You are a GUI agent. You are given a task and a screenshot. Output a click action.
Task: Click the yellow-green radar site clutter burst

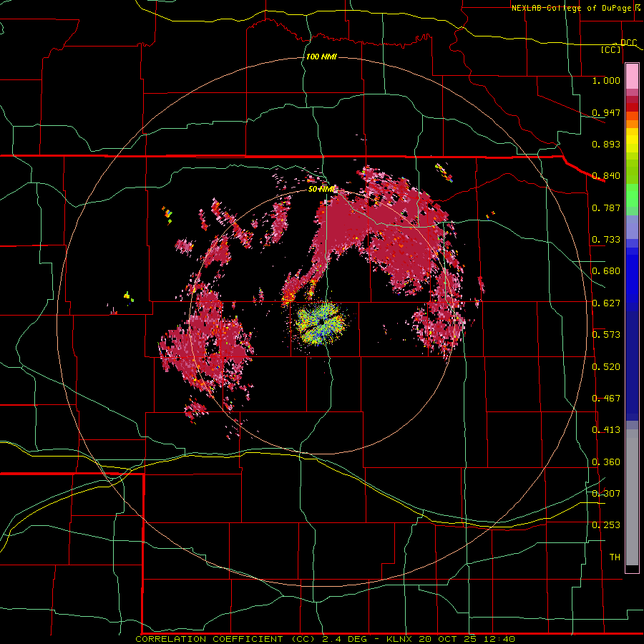(x=321, y=323)
